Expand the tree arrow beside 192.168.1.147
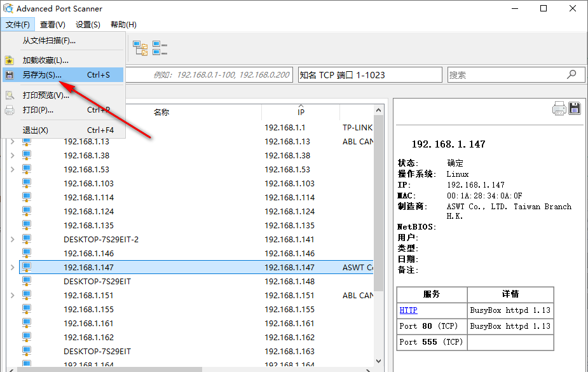The width and height of the screenshot is (588, 372). (x=13, y=267)
